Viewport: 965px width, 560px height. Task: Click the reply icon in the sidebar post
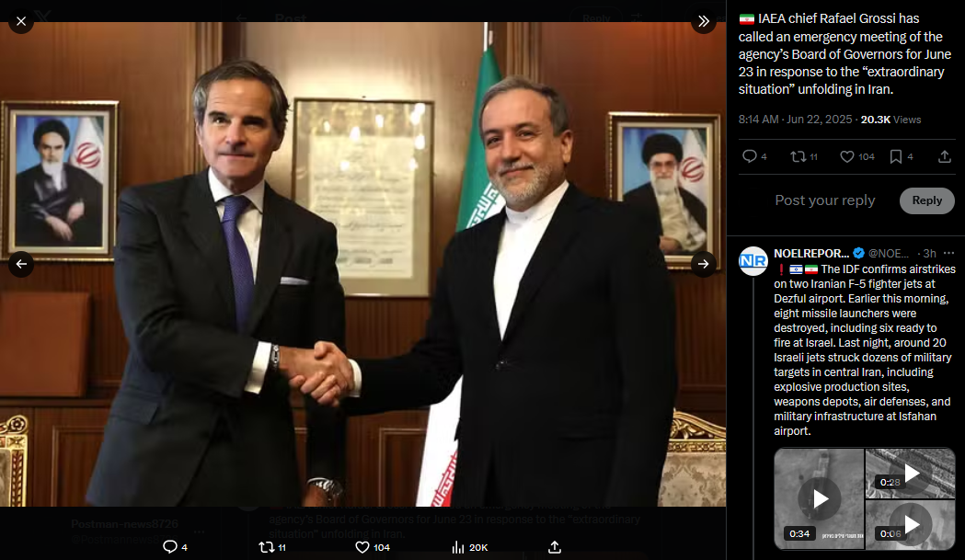[x=749, y=156]
